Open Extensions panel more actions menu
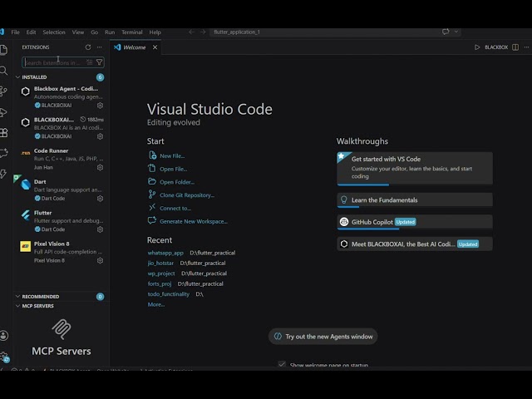 (100, 47)
